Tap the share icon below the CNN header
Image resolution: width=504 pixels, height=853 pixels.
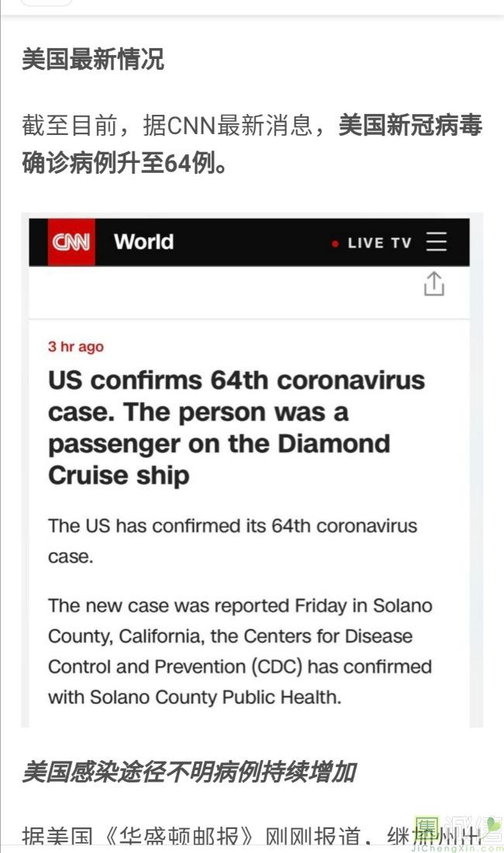pyautogui.click(x=434, y=285)
